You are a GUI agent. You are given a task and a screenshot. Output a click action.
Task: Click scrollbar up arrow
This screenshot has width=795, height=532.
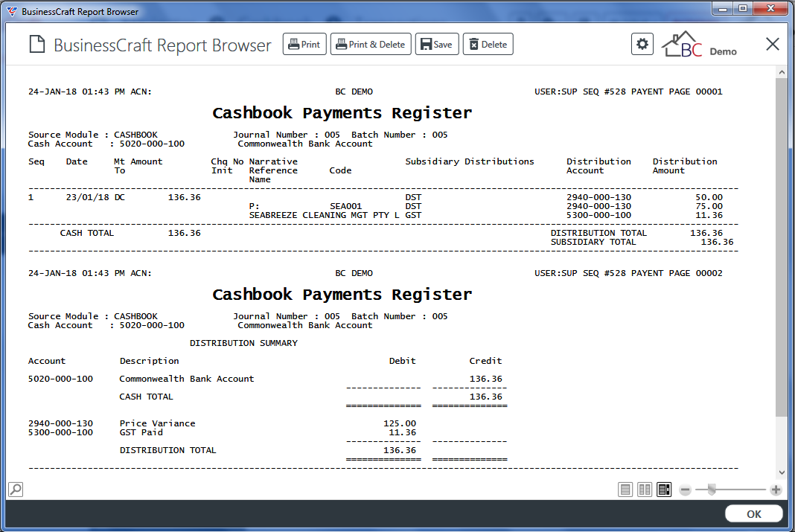pos(782,72)
